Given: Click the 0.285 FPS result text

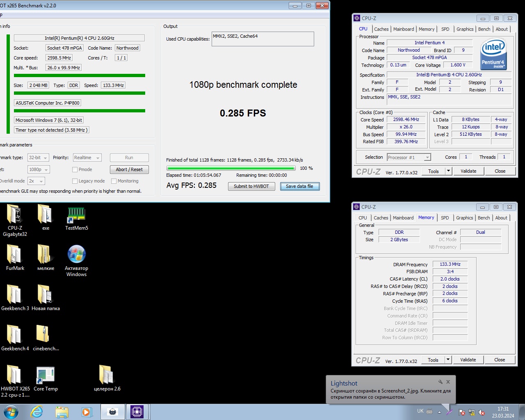Looking at the screenshot, I should pyautogui.click(x=243, y=113).
